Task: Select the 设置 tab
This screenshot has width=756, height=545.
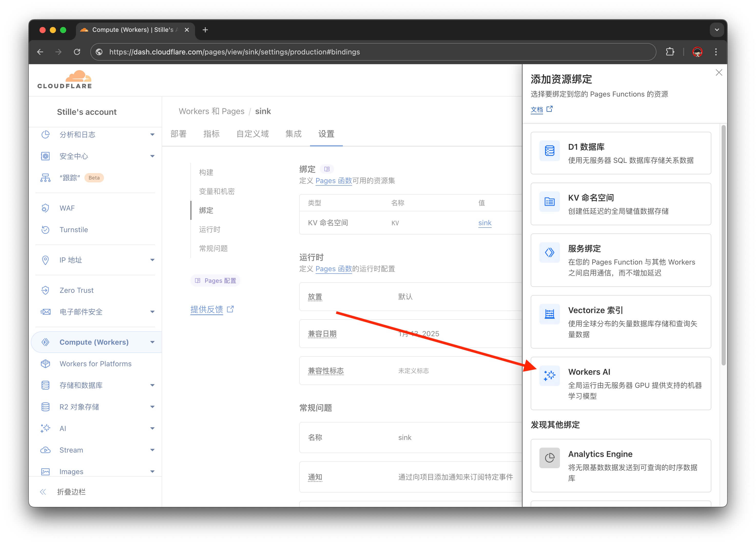Action: click(x=326, y=134)
